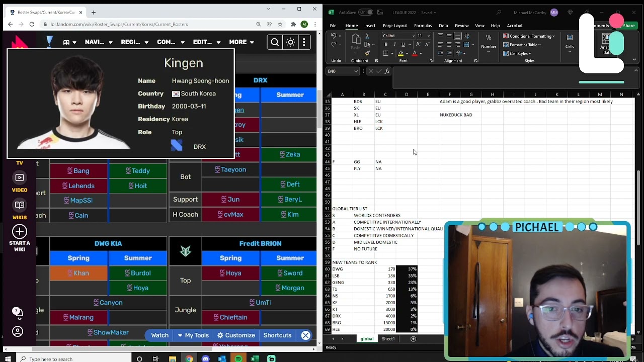Viewport: 644px width, 362px height.
Task: Click the Windows search box in taskbar
Action: (73, 358)
